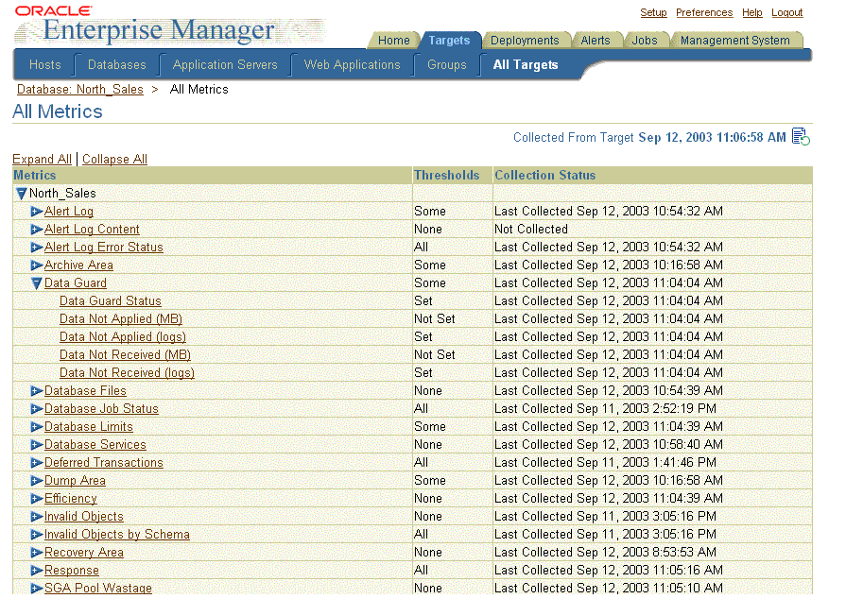The width and height of the screenshot is (846, 616).
Task: Expand the Efficiency arrow
Action: (37, 499)
